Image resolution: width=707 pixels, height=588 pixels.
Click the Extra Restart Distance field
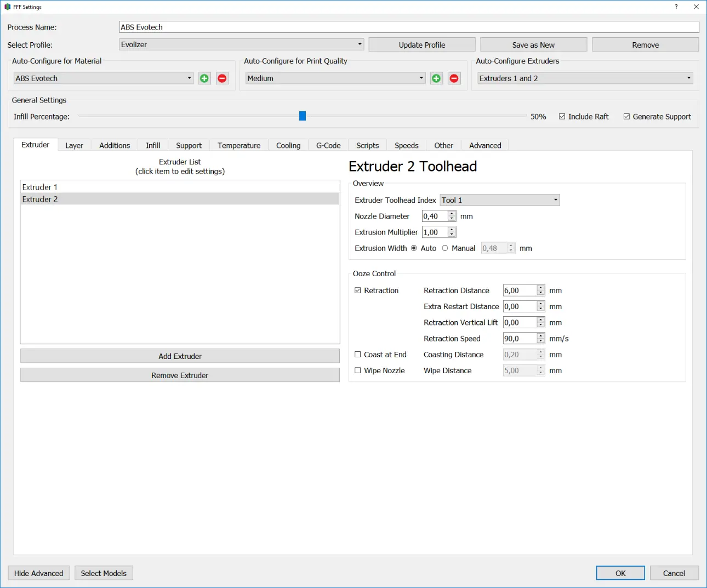[x=520, y=306]
